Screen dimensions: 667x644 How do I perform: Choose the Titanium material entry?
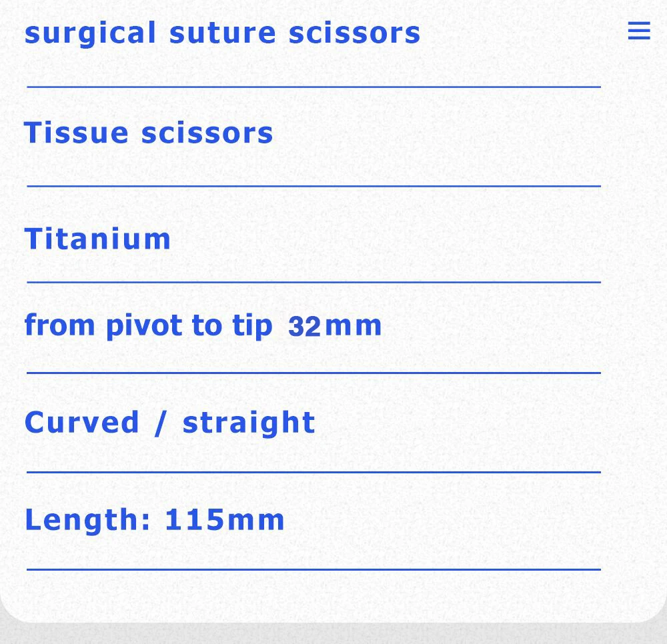(x=97, y=239)
